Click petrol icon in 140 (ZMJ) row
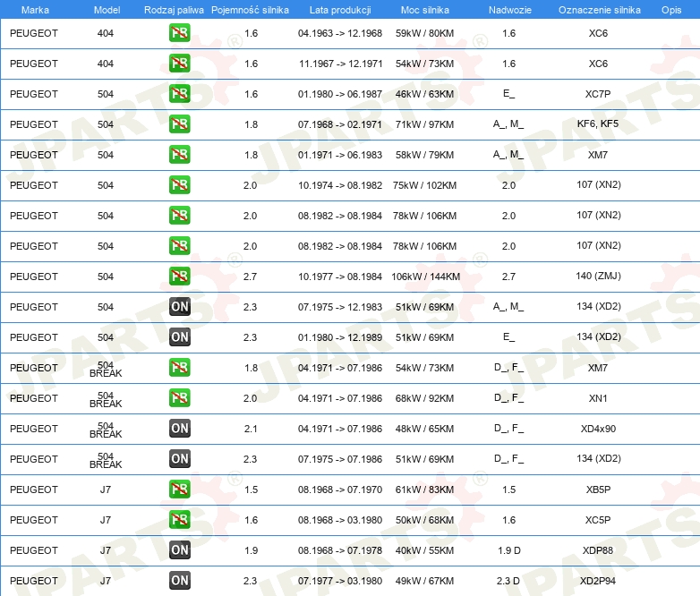 (179, 277)
